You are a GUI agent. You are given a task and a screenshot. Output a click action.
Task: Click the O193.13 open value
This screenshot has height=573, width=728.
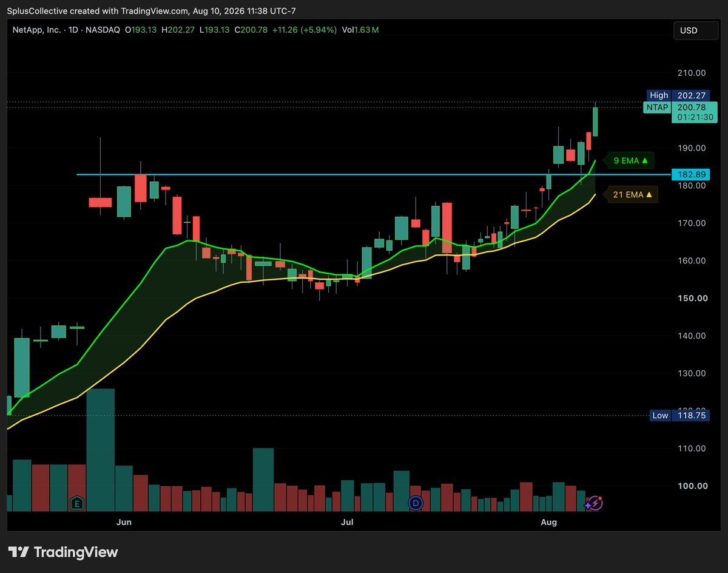(x=141, y=29)
